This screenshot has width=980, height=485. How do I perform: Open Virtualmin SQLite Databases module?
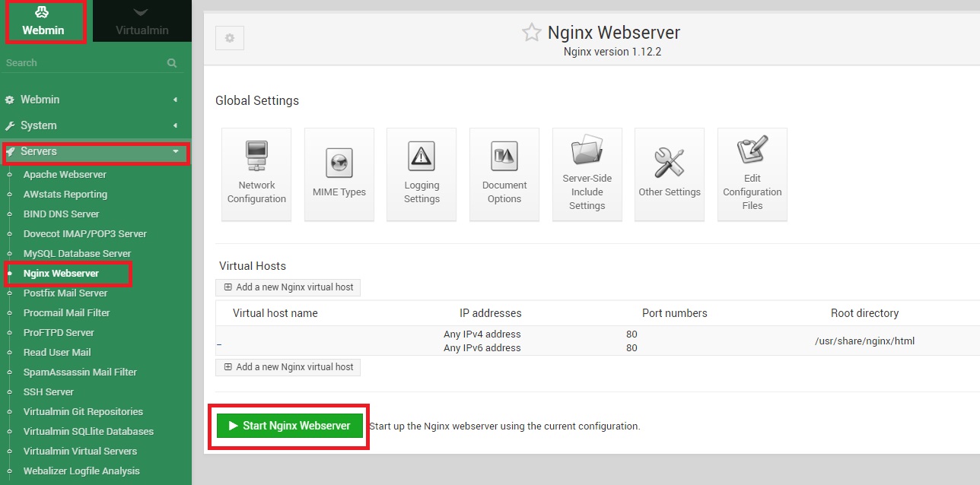point(88,432)
